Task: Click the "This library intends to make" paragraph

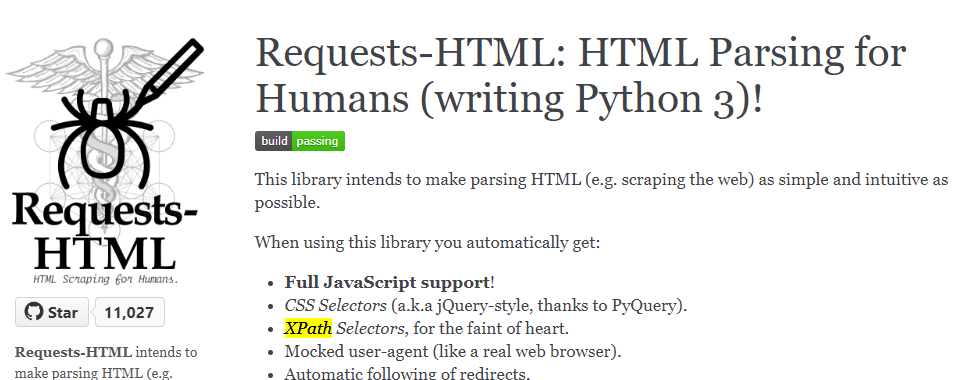Action: point(601,191)
